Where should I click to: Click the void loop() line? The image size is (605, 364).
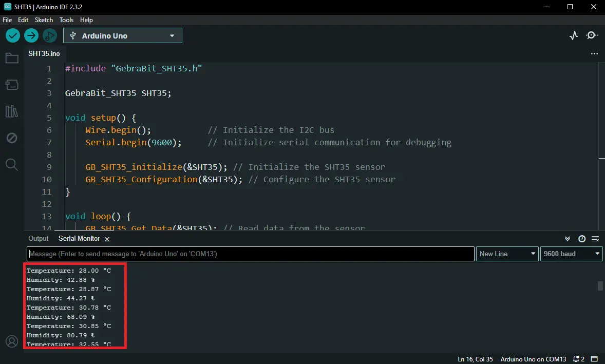(98, 216)
